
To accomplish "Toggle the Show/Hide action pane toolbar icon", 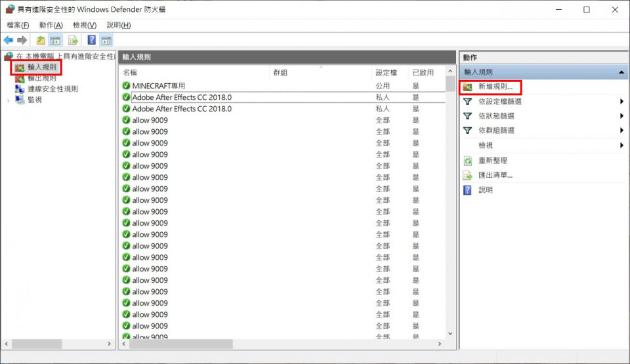I will pyautogui.click(x=106, y=40).
